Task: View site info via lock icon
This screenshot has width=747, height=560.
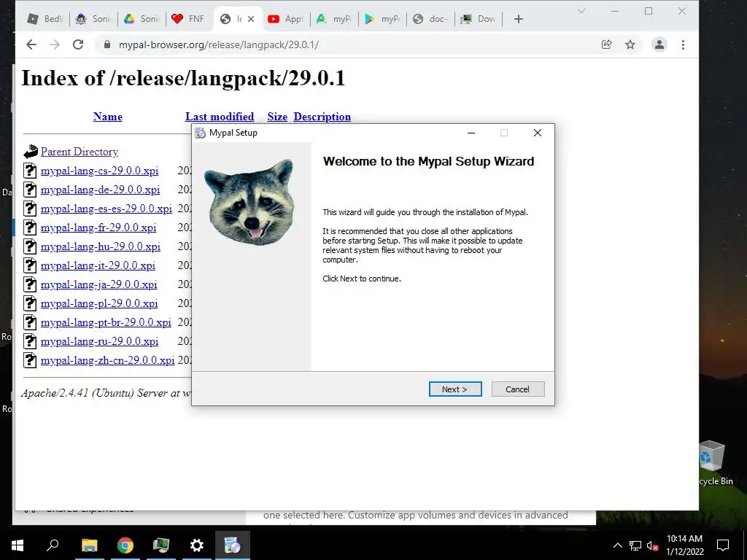Action: (x=108, y=44)
